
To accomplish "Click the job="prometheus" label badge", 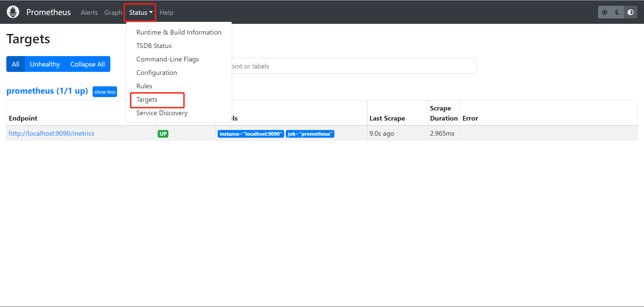I will click(310, 134).
